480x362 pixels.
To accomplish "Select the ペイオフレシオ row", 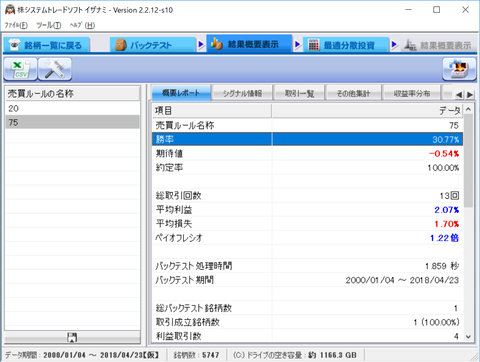I will pos(308,237).
